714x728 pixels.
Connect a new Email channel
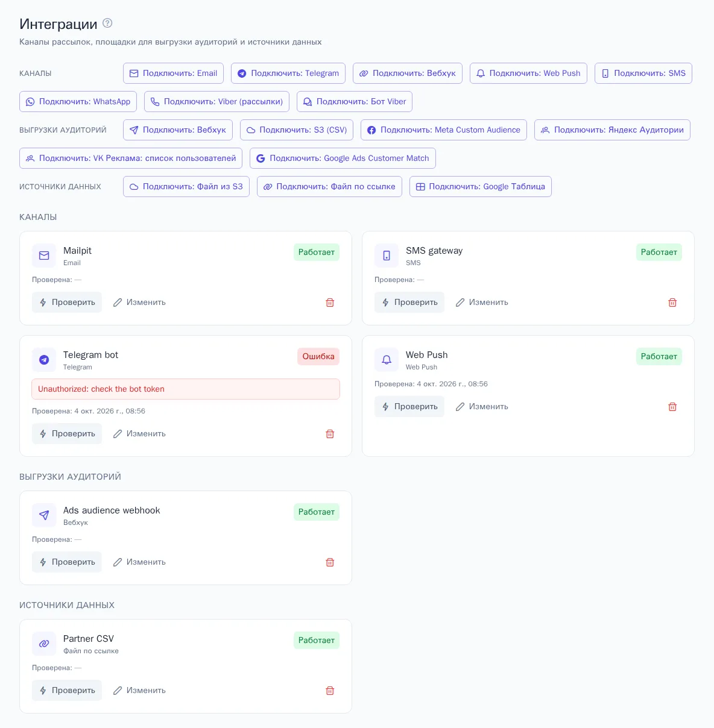coord(174,73)
